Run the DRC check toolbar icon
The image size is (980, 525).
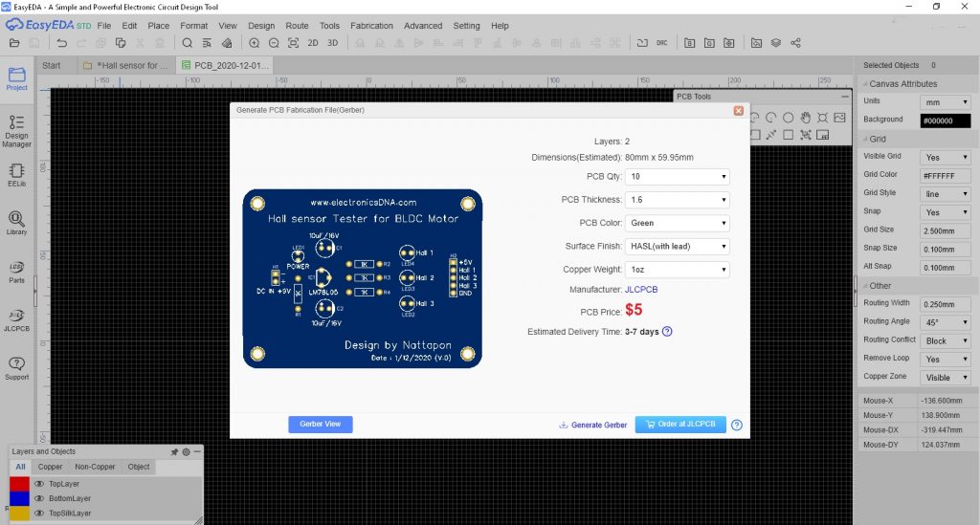pyautogui.click(x=662, y=43)
